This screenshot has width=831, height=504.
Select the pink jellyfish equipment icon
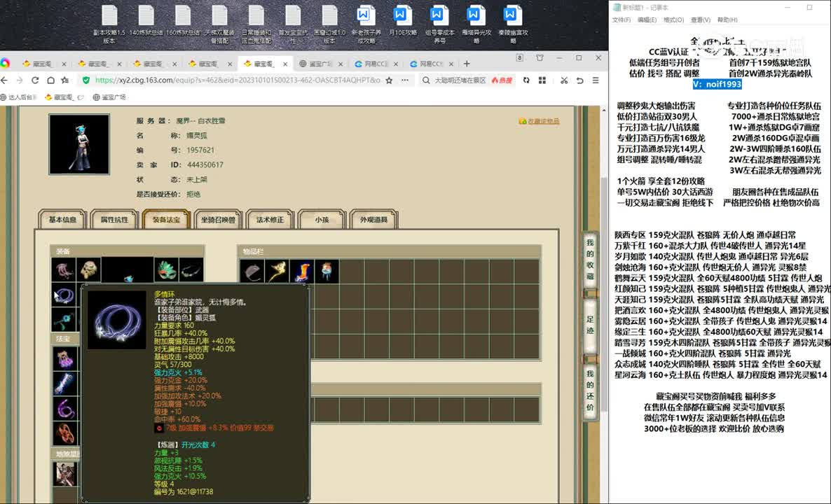(64, 270)
